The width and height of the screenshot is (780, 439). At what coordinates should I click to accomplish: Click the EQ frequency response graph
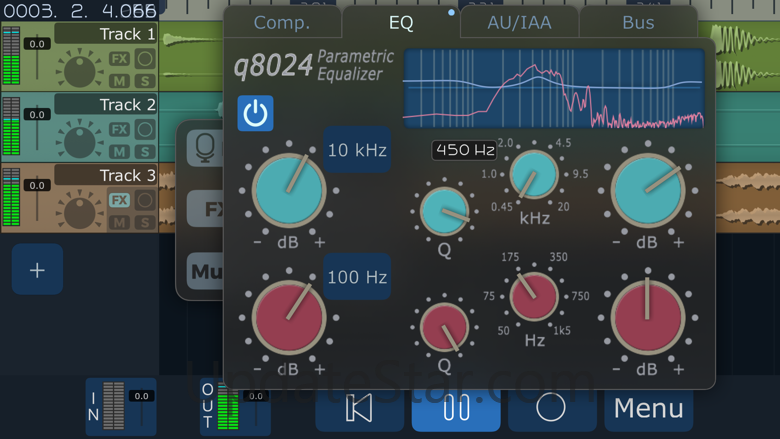[x=554, y=88]
